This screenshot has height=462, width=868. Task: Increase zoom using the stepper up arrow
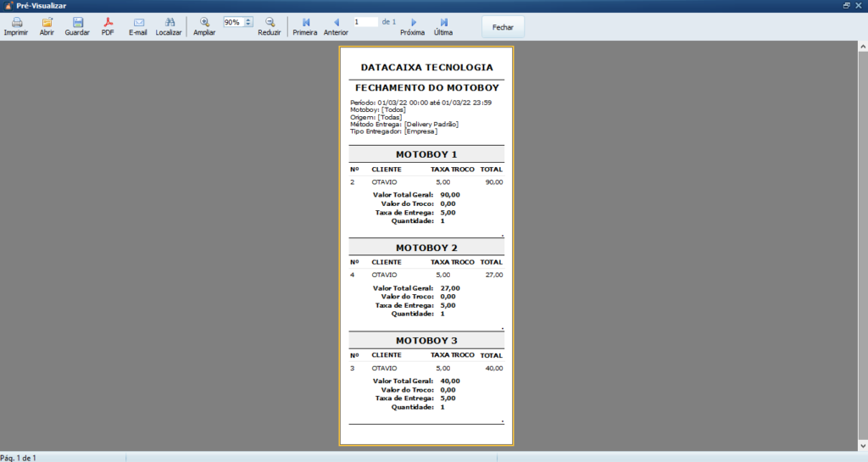point(248,19)
